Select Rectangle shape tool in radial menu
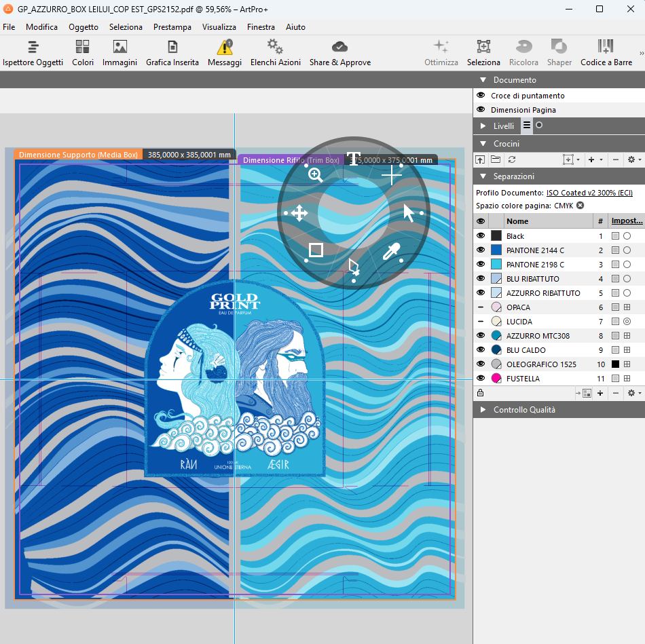Viewport: 645px width, 644px height. point(316,250)
